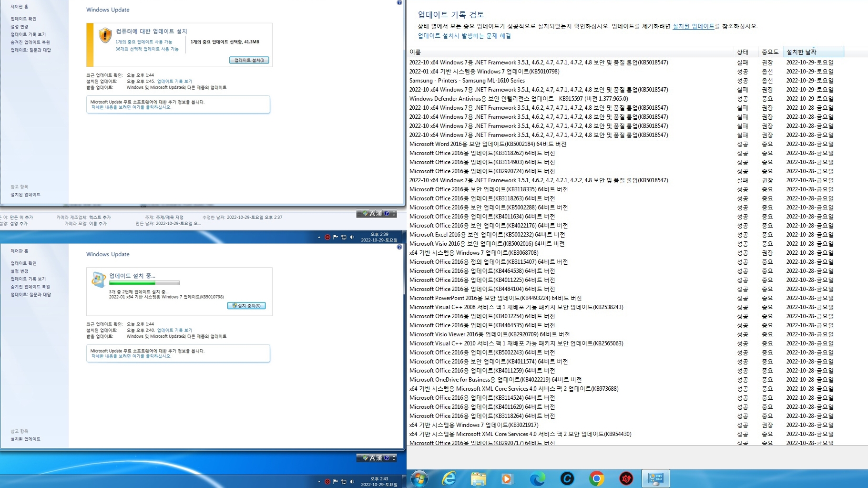Open the red gear updater taskbar icon
The height and width of the screenshot is (488, 868).
[x=626, y=478]
